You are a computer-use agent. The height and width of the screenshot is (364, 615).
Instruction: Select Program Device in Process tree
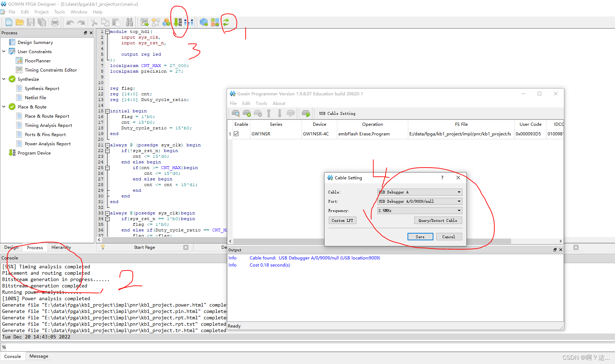pyautogui.click(x=34, y=153)
